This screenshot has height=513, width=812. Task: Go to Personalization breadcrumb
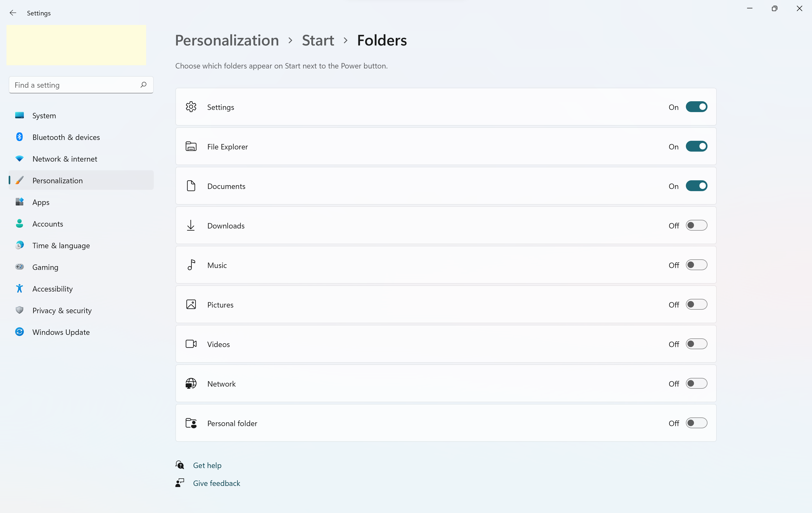(227, 41)
